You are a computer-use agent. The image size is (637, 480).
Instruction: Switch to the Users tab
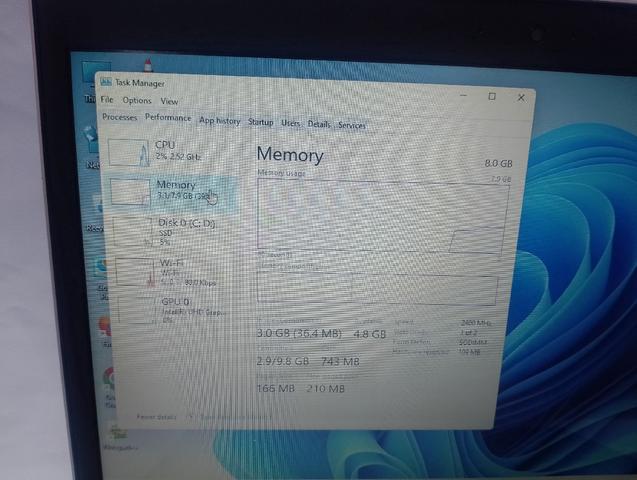(x=290, y=123)
